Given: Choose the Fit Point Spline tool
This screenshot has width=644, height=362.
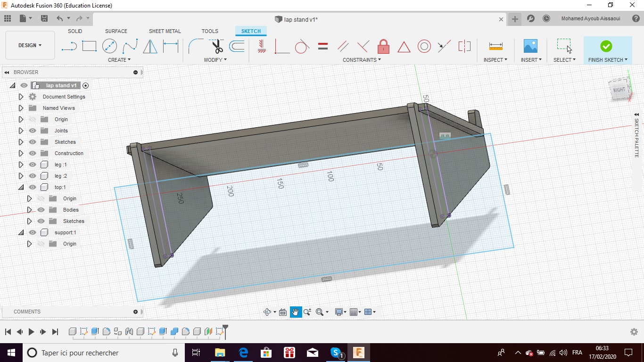Looking at the screenshot, I should (x=130, y=46).
